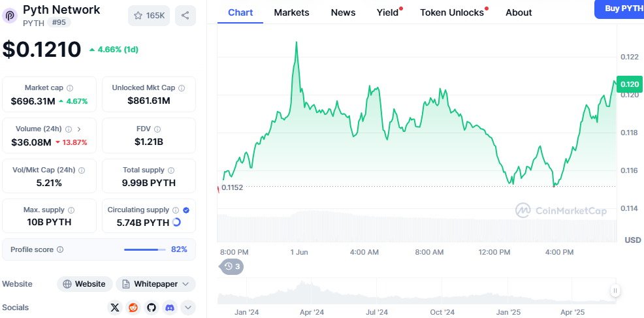Image resolution: width=644 pixels, height=318 pixels.
Task: Click the history events badge showing 3
Action: (x=233, y=267)
